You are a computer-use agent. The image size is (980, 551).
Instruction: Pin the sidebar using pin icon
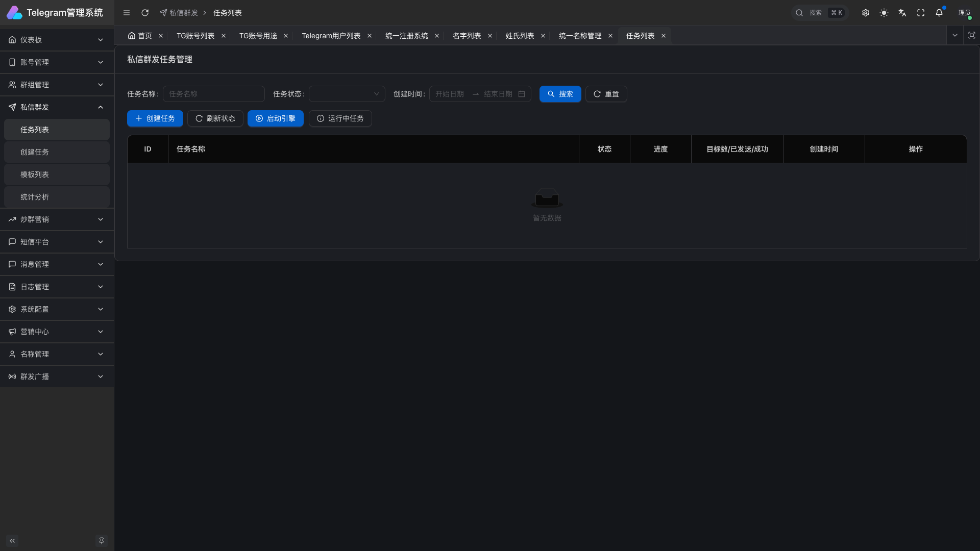pyautogui.click(x=102, y=541)
